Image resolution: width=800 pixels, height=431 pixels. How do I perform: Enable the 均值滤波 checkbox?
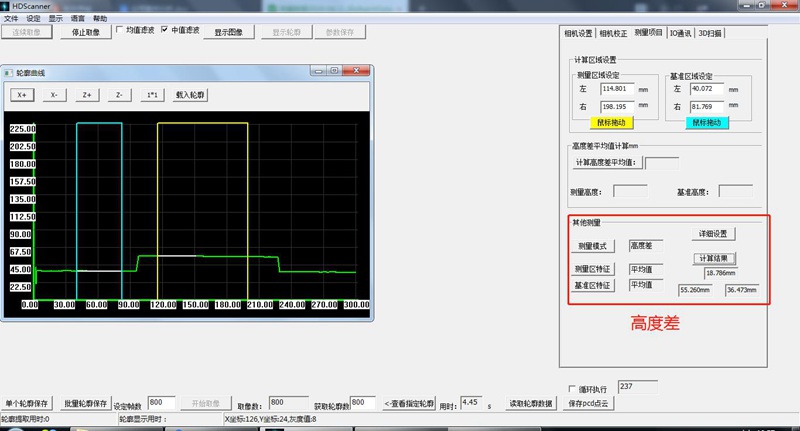point(121,30)
